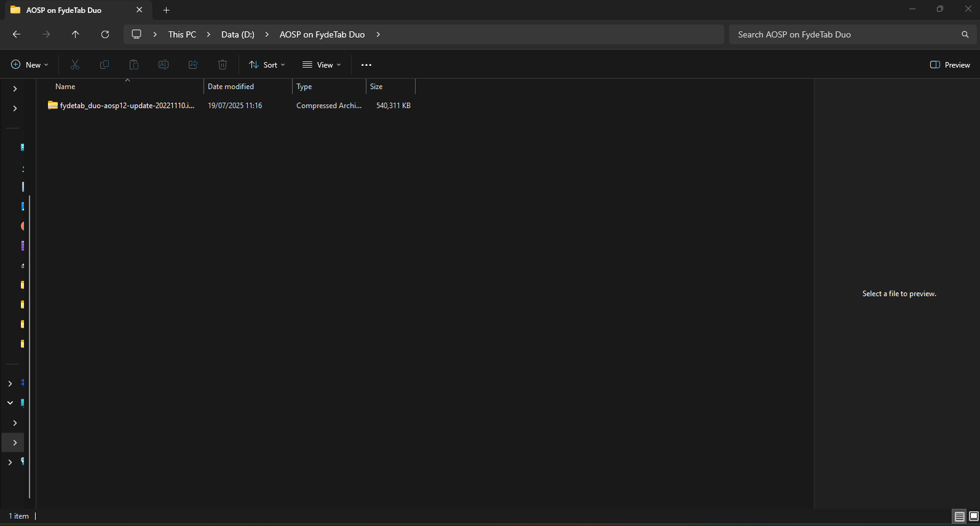Screen dimensions: 980x526
Task: Navigate to Data (D:) breadcrumb
Action: 238,34
